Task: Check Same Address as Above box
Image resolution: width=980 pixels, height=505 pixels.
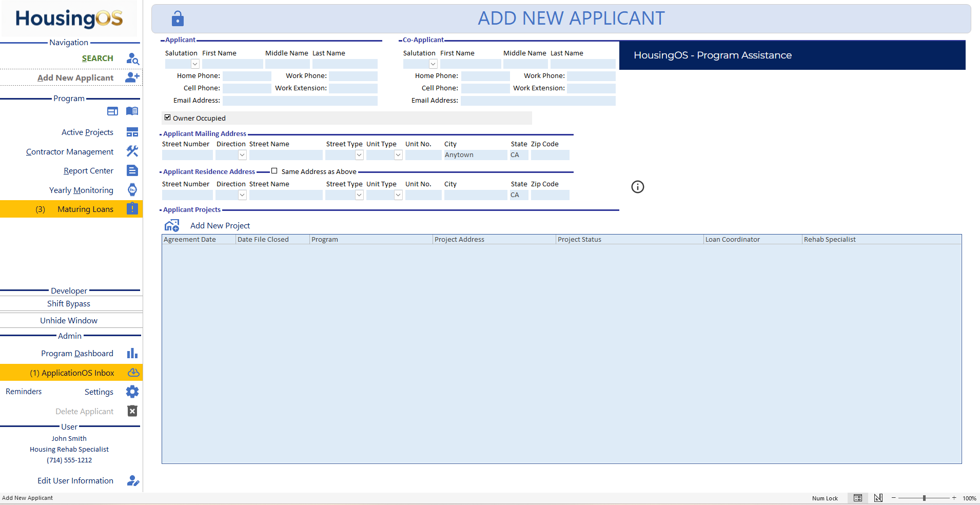Action: click(x=274, y=171)
